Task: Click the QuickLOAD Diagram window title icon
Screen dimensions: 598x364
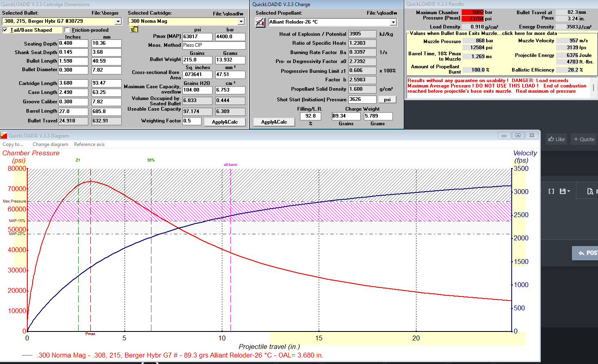Action: tap(4, 135)
